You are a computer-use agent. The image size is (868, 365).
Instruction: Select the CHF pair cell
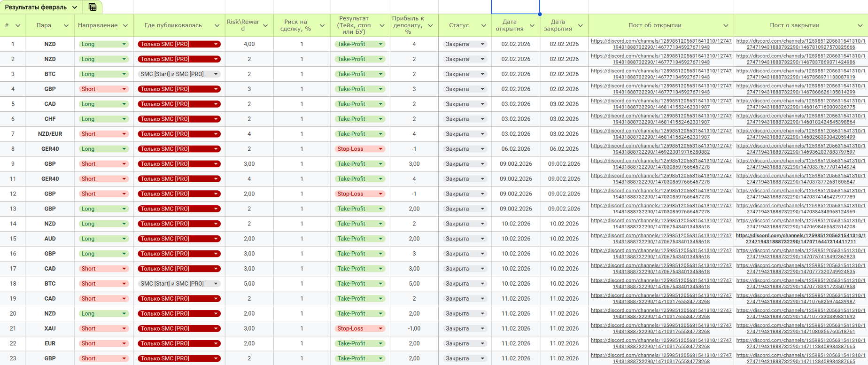pos(50,119)
